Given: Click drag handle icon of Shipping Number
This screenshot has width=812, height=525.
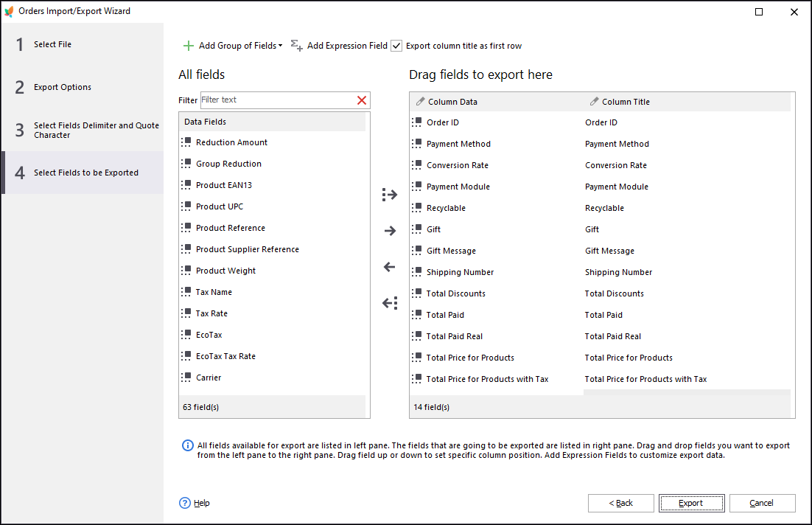Looking at the screenshot, I should [x=417, y=271].
